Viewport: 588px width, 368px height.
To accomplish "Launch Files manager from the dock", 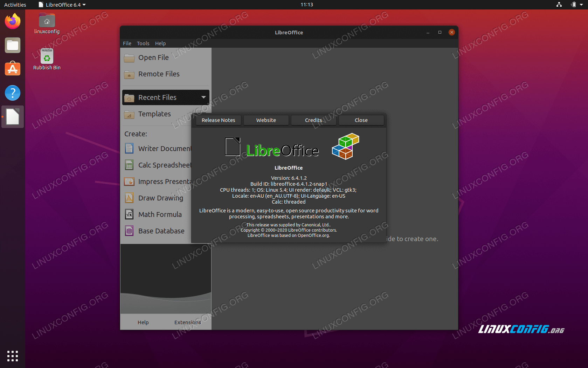I will tap(13, 45).
